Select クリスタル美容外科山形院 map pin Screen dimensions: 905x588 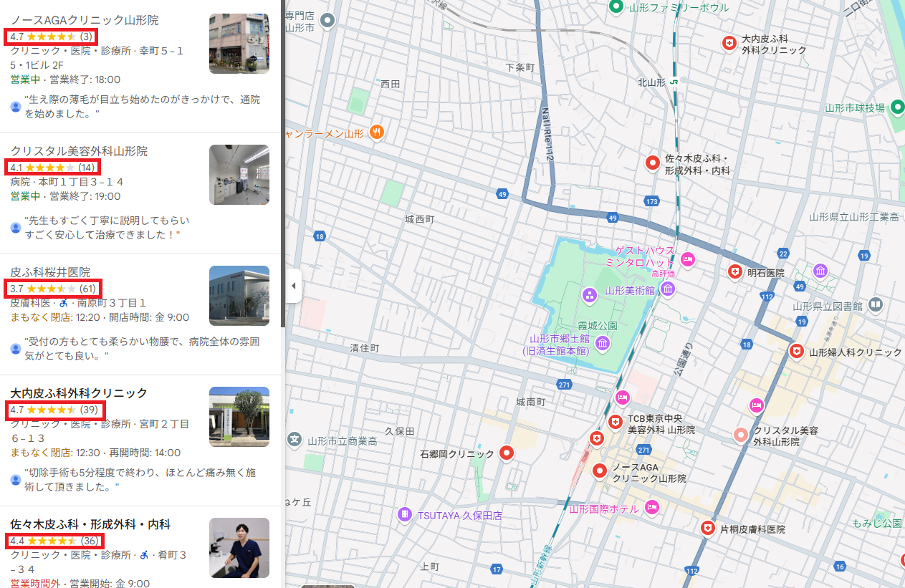(742, 435)
